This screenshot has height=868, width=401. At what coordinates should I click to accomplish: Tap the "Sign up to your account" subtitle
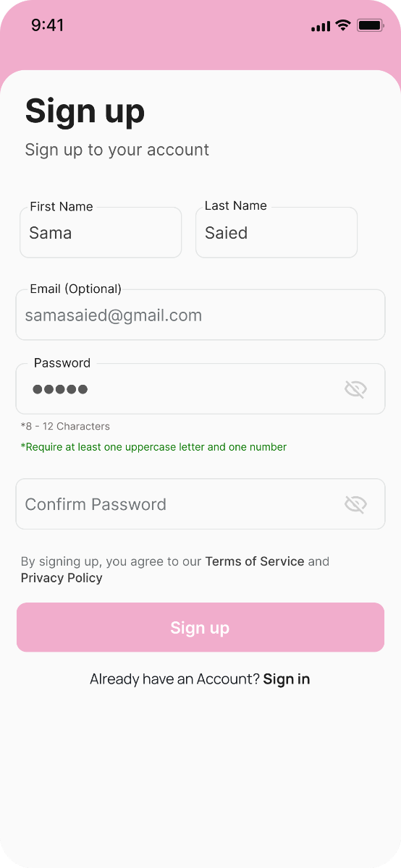pos(117,150)
